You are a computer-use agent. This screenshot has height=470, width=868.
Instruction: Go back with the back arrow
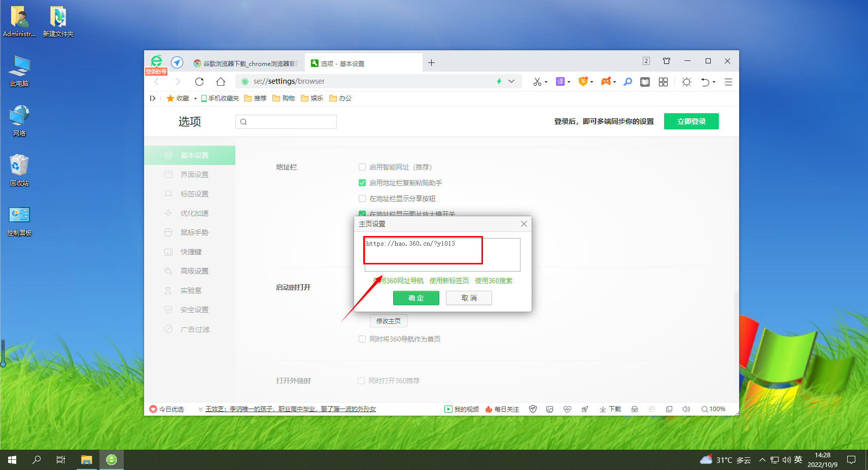[157, 82]
